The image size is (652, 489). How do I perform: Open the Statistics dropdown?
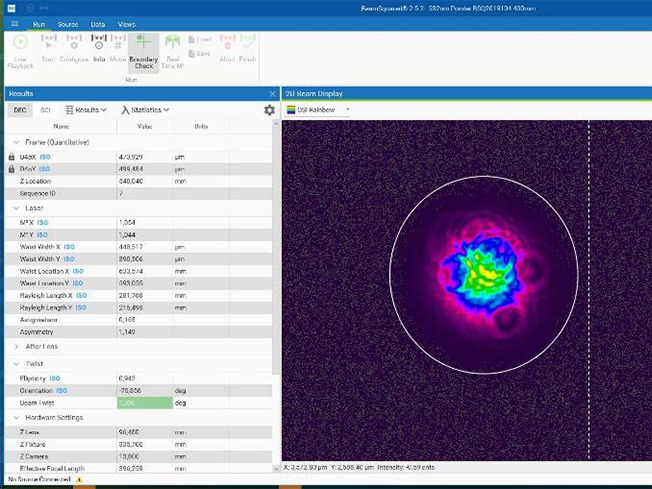145,110
